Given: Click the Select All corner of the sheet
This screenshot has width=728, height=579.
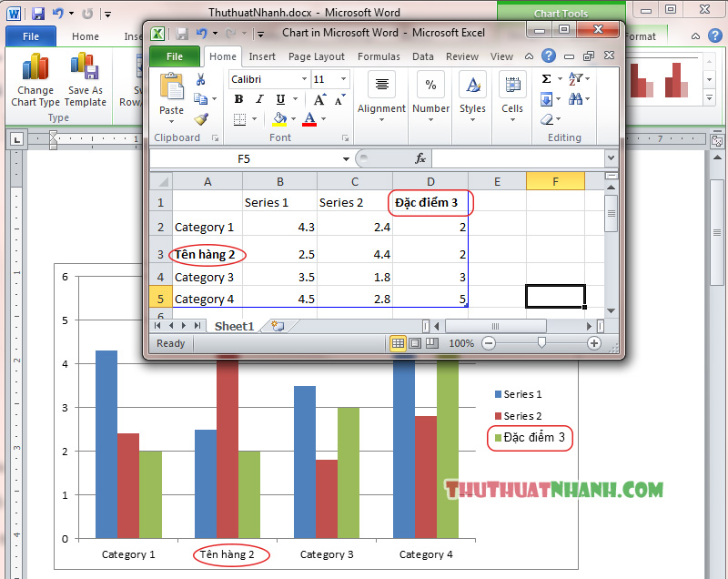Looking at the screenshot, I should [161, 181].
